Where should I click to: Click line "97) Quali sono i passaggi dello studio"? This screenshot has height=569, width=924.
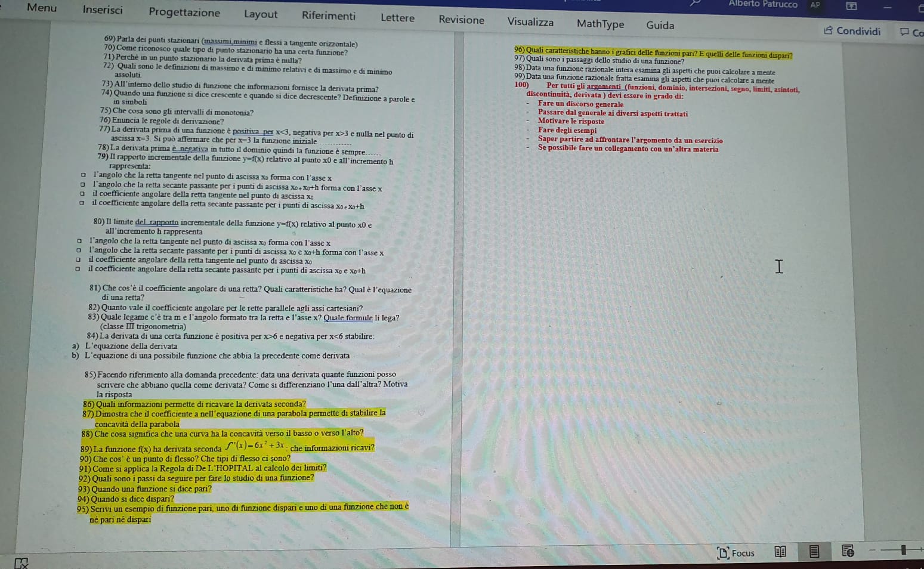[x=599, y=60]
